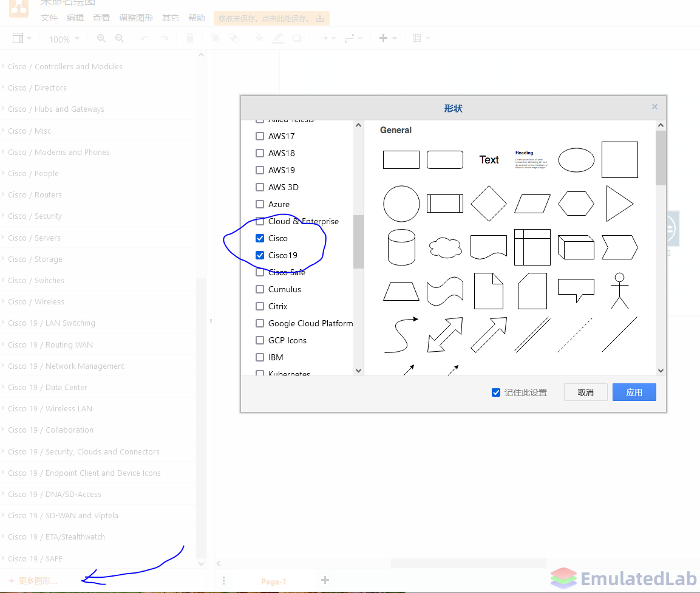Select the Cloud shape
This screenshot has height=593, width=700.
point(445,247)
